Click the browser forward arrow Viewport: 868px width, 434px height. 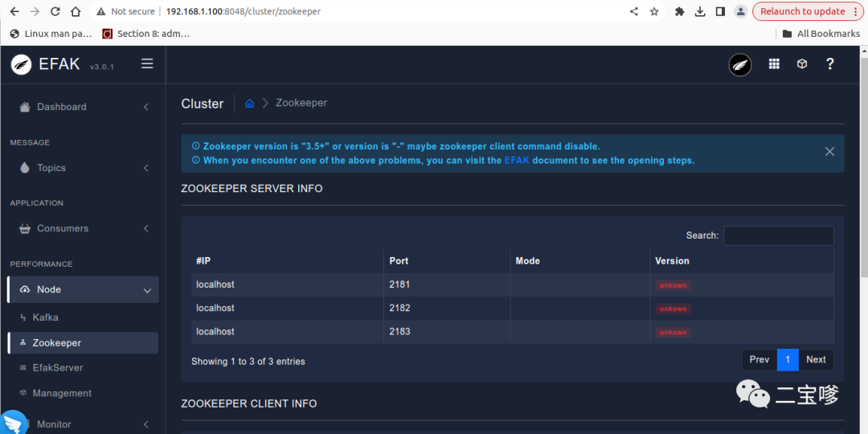point(35,11)
